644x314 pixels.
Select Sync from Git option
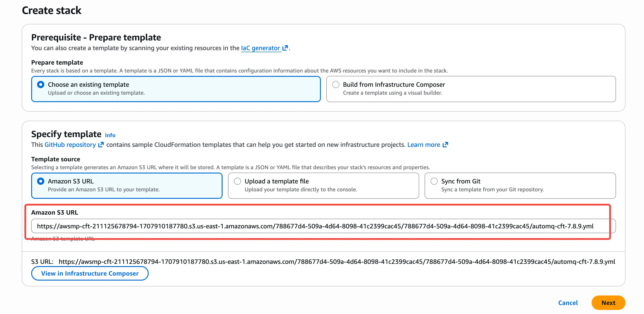pos(434,181)
